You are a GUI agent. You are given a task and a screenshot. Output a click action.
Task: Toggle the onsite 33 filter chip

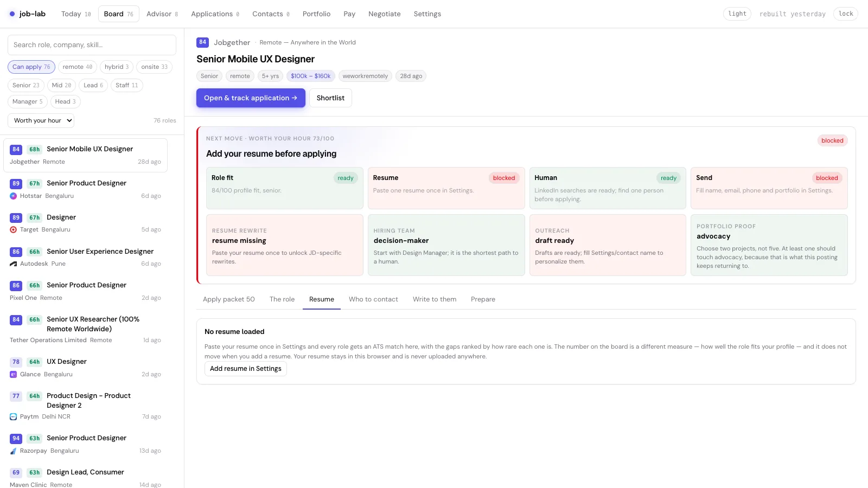pos(154,67)
